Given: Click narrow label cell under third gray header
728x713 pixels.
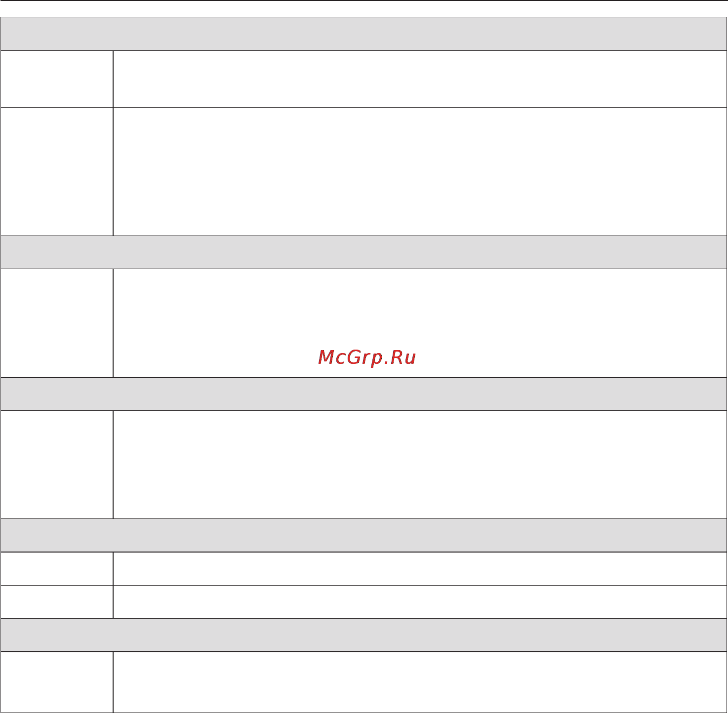Looking at the screenshot, I should (57, 465).
